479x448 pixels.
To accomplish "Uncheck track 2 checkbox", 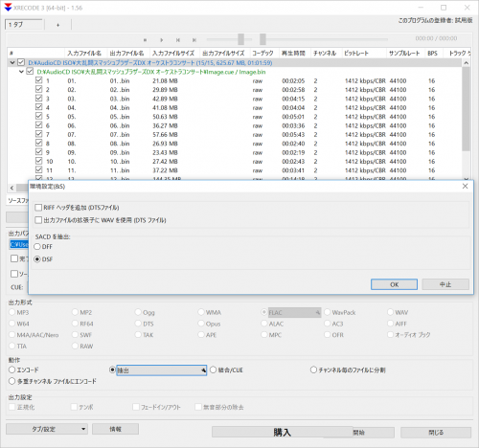I will (38, 89).
